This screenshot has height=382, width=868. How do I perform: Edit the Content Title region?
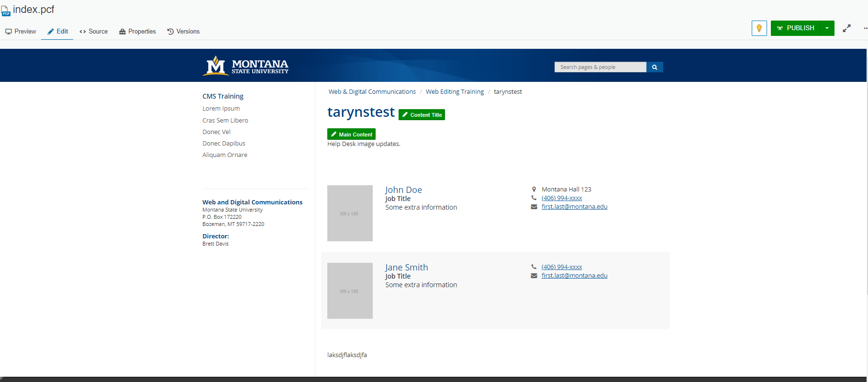point(422,115)
